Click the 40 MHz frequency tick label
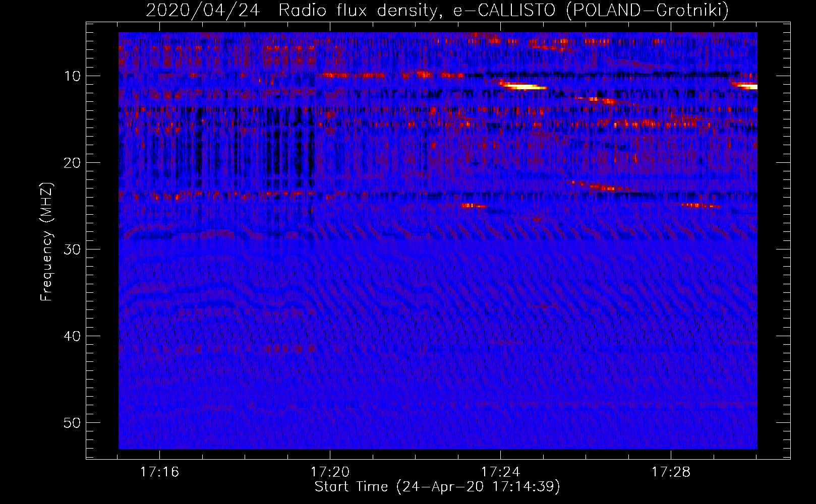The image size is (816, 504). tap(72, 336)
